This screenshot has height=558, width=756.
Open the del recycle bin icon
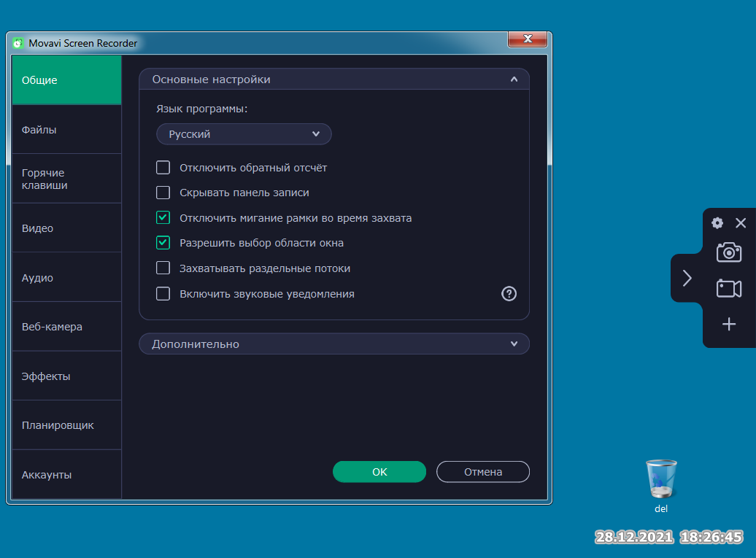click(661, 486)
